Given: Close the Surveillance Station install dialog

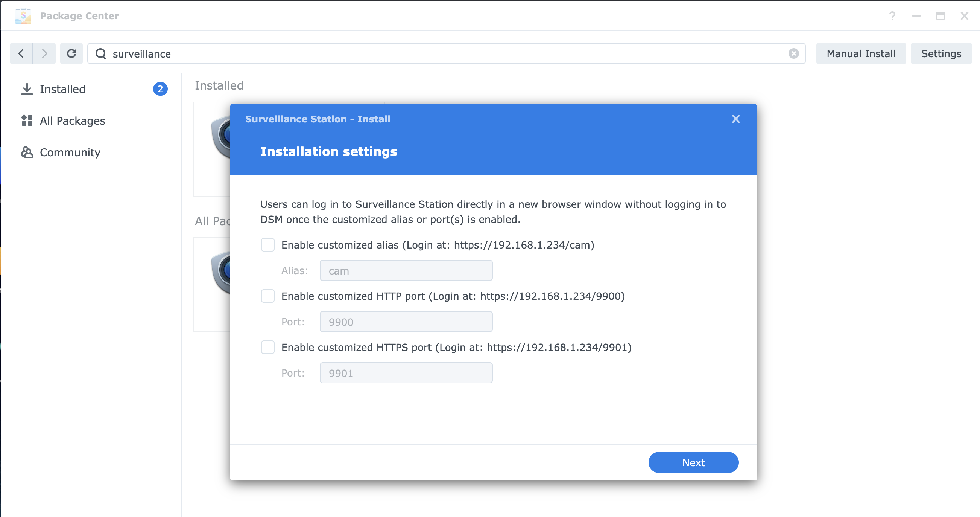Looking at the screenshot, I should pos(735,119).
